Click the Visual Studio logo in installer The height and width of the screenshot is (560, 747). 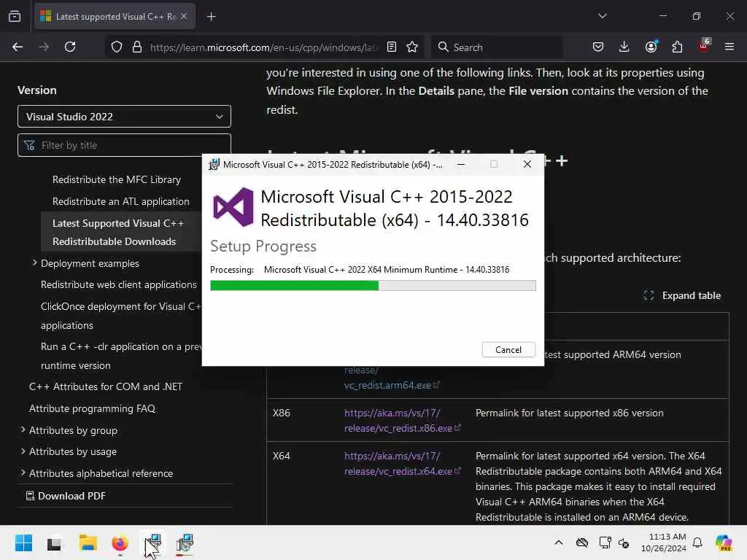click(233, 207)
